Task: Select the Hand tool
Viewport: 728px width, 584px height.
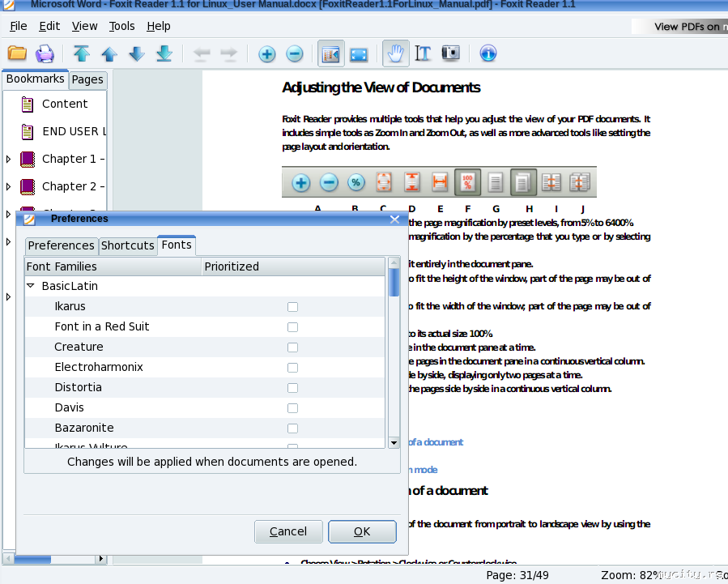Action: click(395, 53)
